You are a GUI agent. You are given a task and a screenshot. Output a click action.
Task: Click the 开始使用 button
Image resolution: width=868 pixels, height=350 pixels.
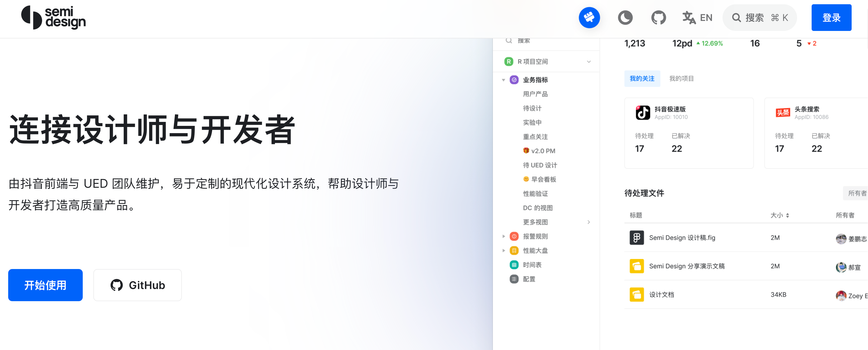pyautogui.click(x=45, y=285)
